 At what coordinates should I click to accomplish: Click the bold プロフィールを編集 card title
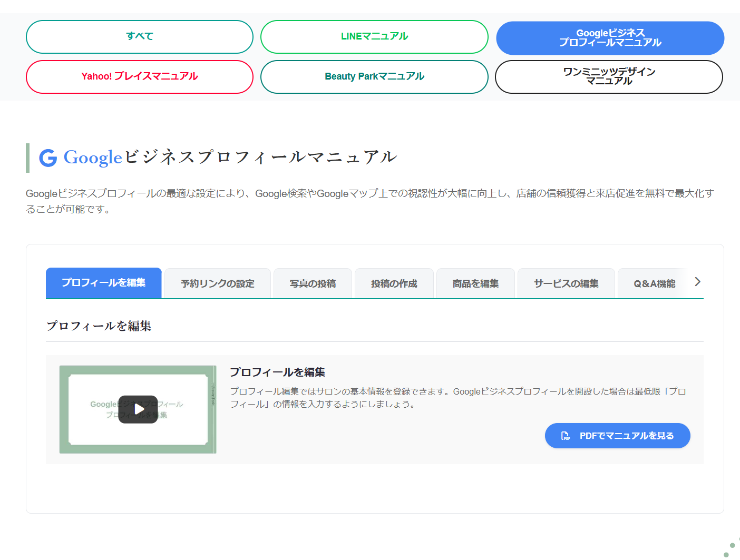[x=278, y=372]
